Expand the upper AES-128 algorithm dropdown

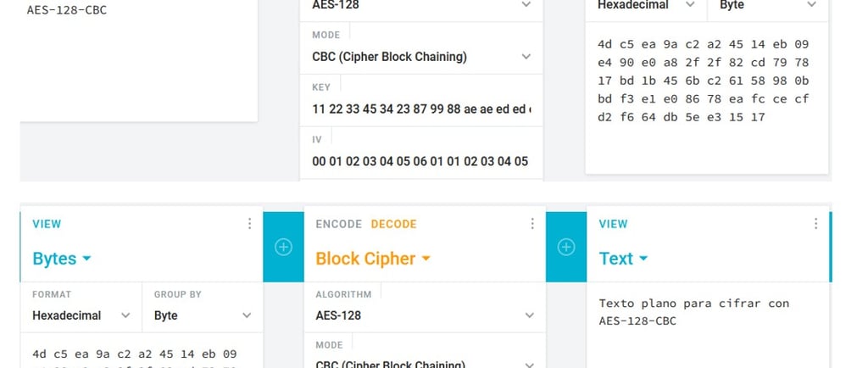click(421, 5)
